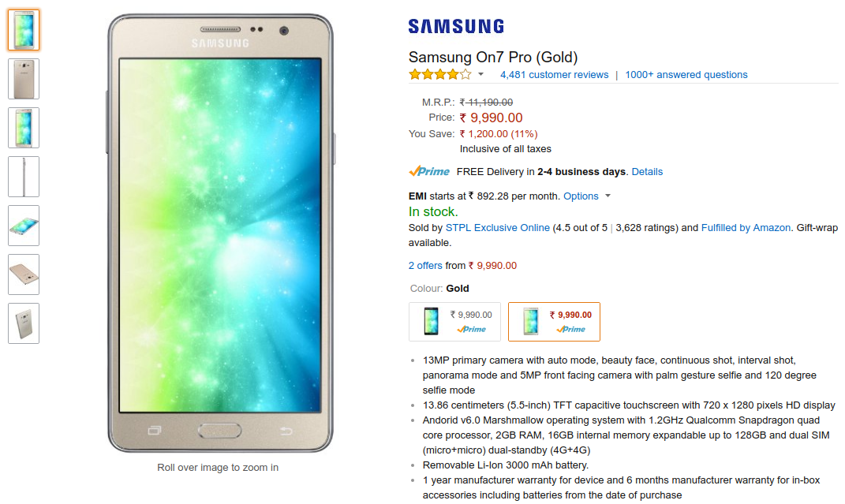Show the back-view phone thumbnail
Screen dimensions: 845x504
pos(24,79)
